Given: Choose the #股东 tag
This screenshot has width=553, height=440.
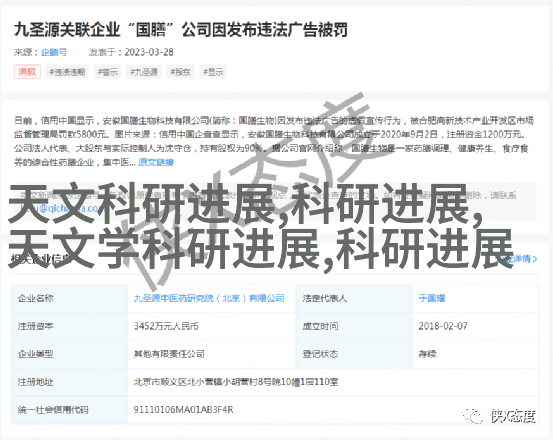Looking at the screenshot, I should point(180,72).
